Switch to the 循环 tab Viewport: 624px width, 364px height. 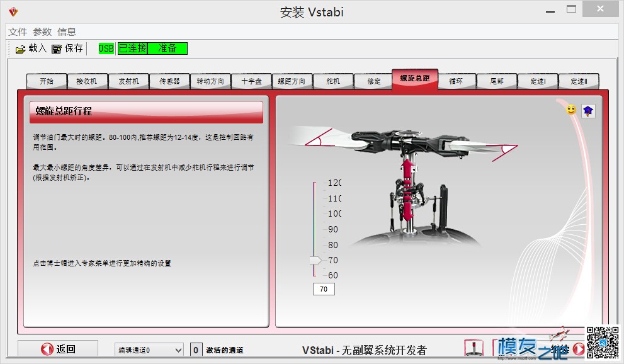pyautogui.click(x=456, y=81)
